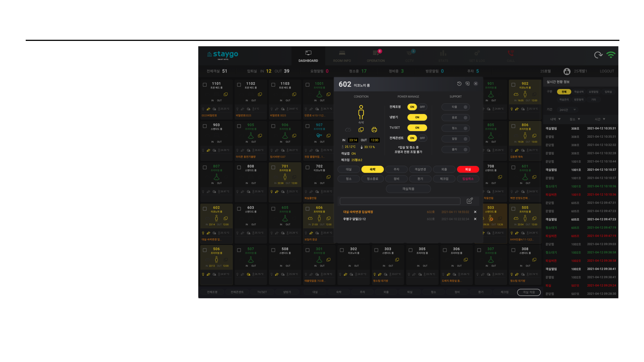Delete the 우명구 당일22-12 memo with X
This screenshot has width=644, height=362.
475,219
